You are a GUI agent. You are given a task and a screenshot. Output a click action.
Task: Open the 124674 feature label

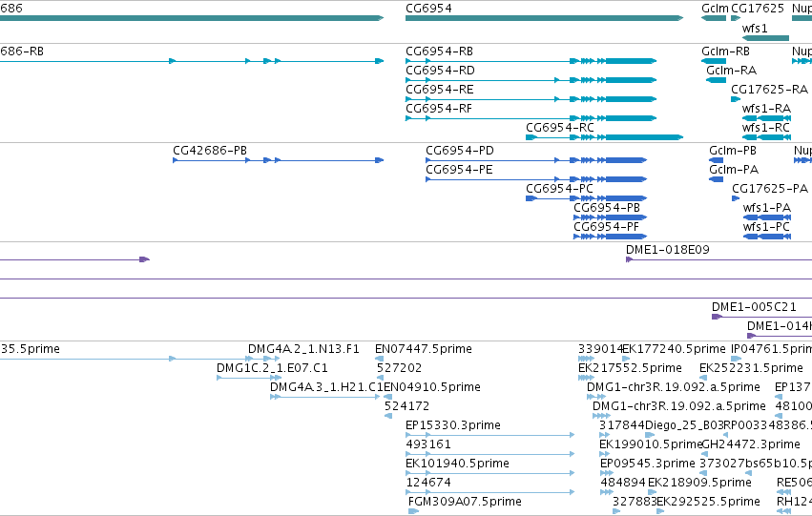tap(428, 484)
